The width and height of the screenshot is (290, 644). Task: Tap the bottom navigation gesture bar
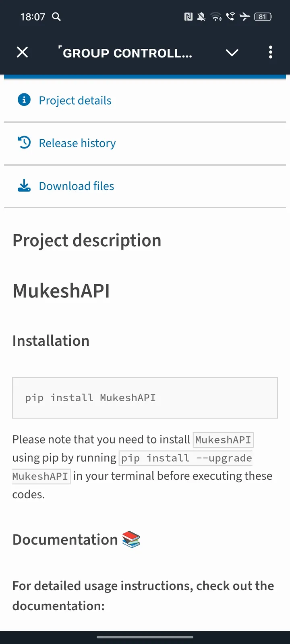145,637
